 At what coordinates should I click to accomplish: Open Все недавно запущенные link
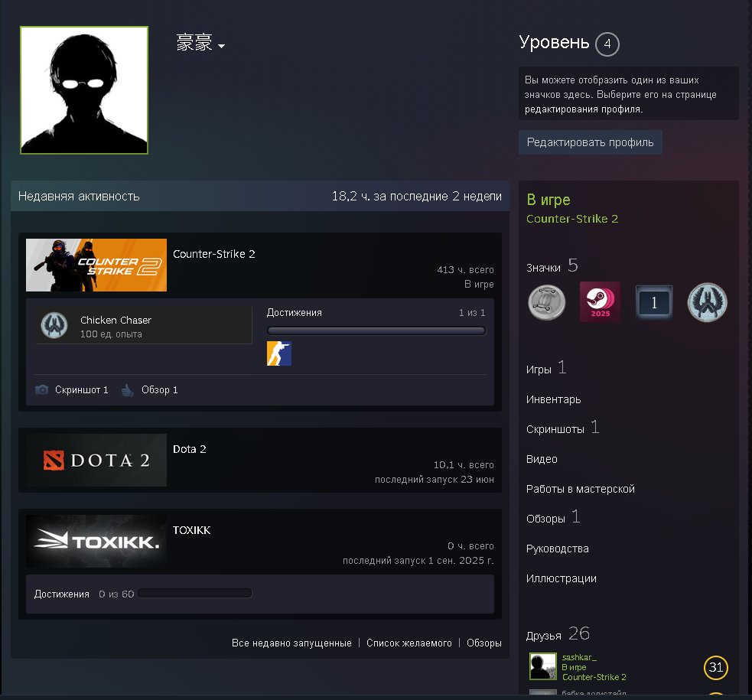291,643
